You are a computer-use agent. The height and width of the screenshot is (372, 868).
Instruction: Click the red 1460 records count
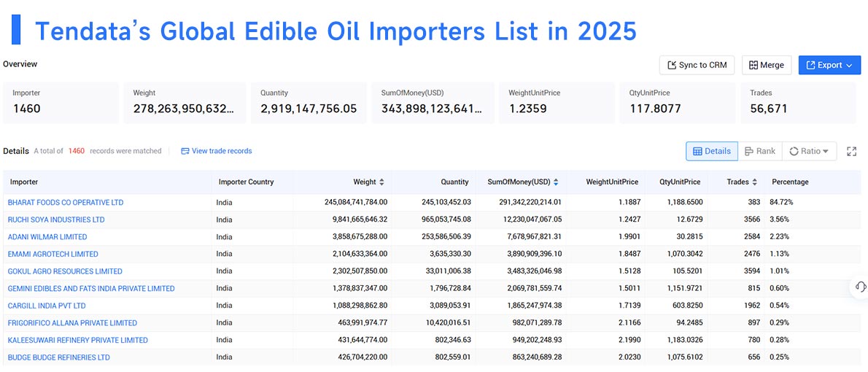(x=77, y=150)
